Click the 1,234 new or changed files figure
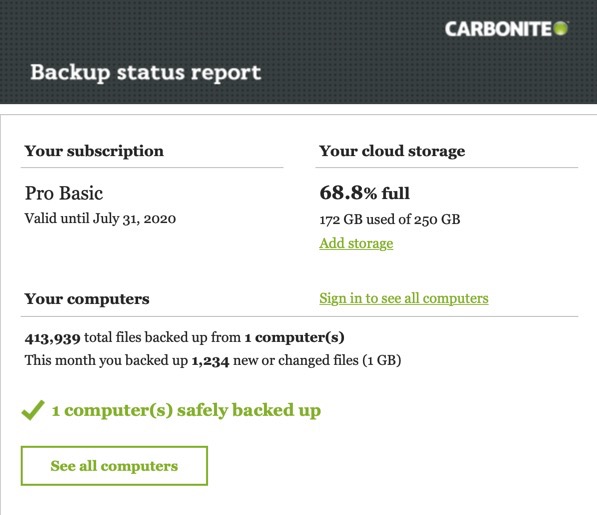 (210, 361)
